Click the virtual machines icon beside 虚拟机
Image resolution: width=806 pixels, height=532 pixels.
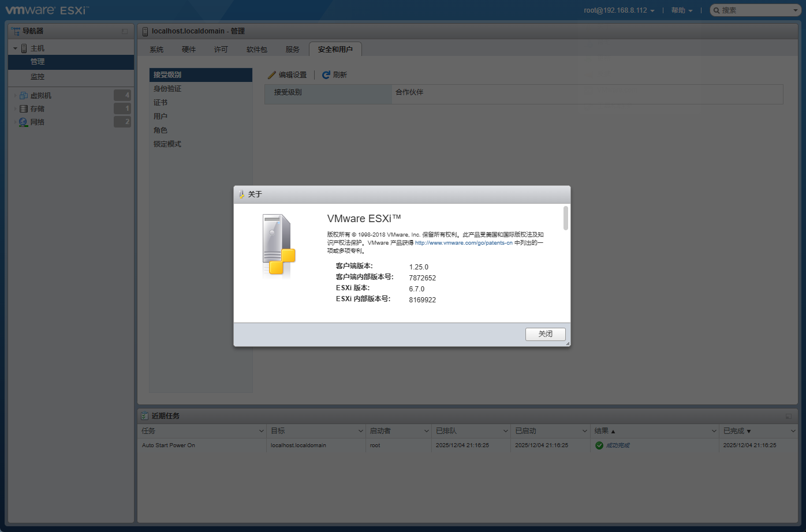(24, 95)
